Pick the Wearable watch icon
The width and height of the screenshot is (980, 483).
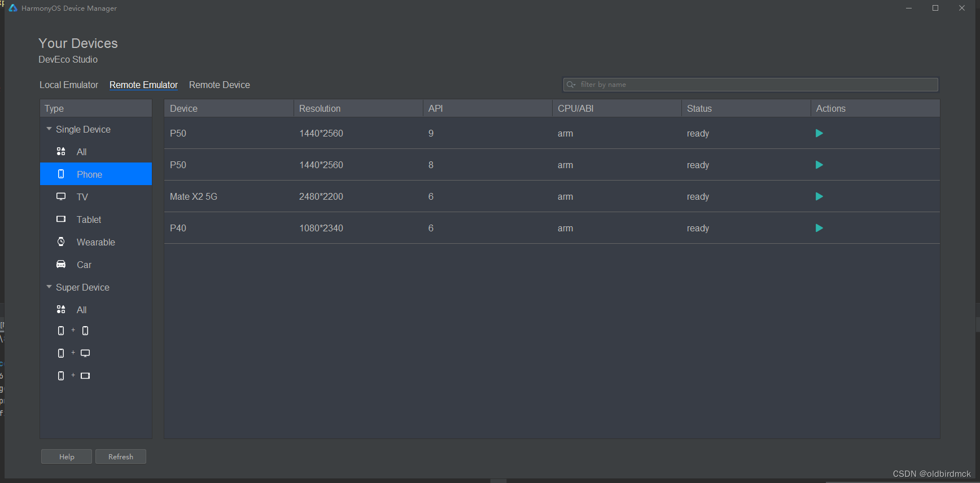click(x=61, y=242)
